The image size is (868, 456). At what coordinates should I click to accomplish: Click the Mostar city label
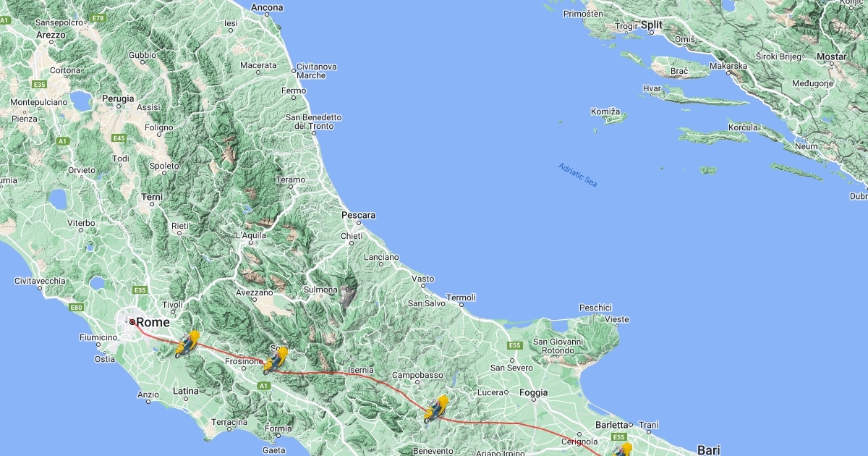click(831, 56)
